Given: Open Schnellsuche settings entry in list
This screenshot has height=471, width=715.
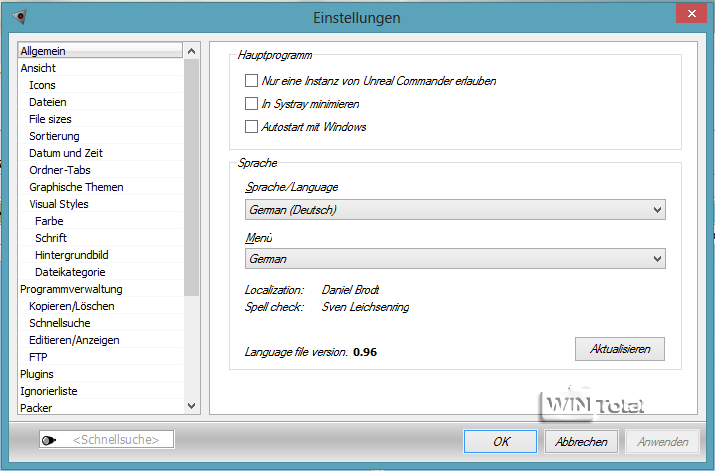Looking at the screenshot, I should 100,323.
